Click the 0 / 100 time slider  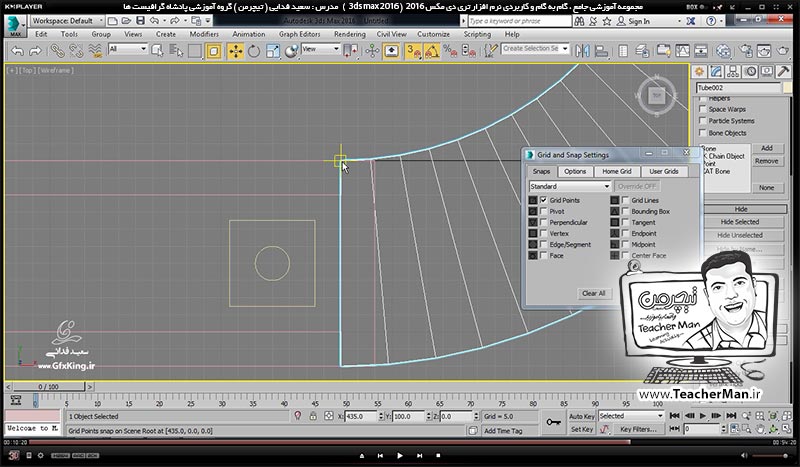(48, 387)
